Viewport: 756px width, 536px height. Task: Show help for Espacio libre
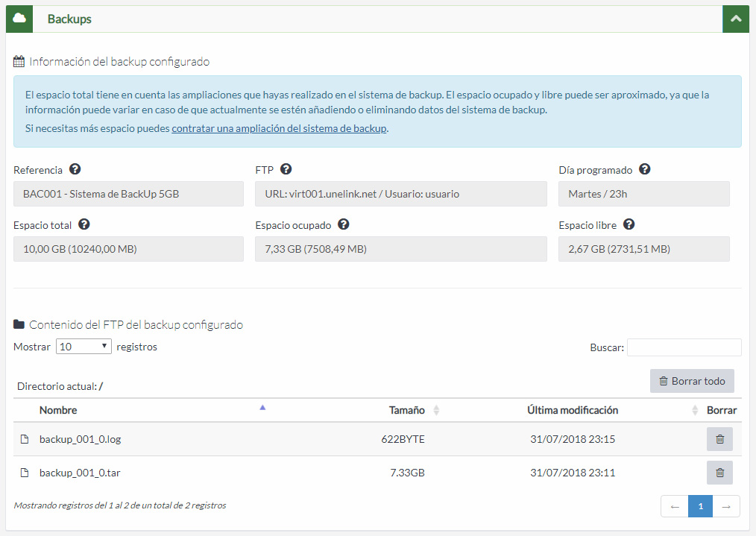click(629, 224)
